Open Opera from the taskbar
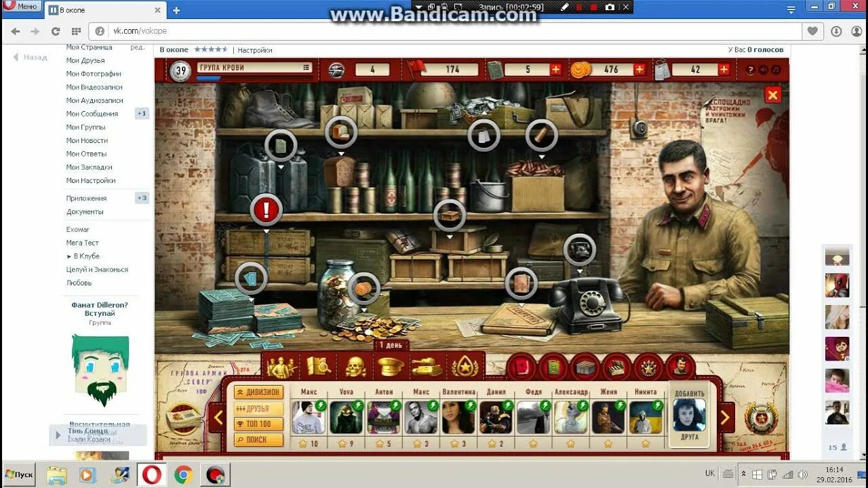The image size is (868, 488). (151, 474)
